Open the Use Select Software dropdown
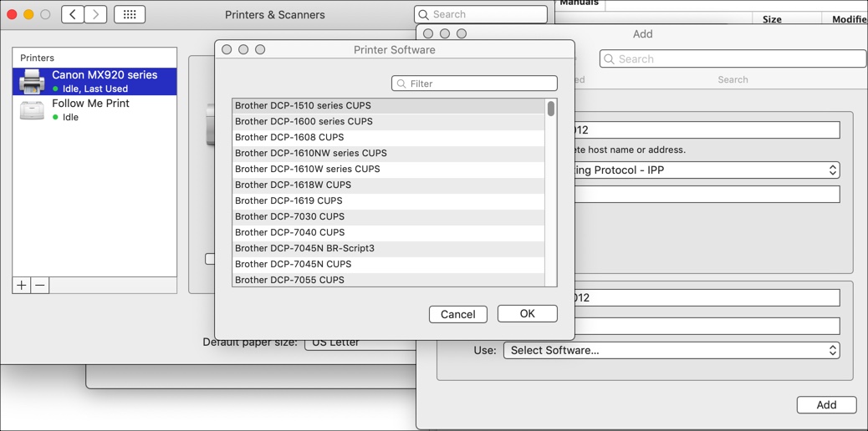Viewport: 868px width, 431px height. 671,350
